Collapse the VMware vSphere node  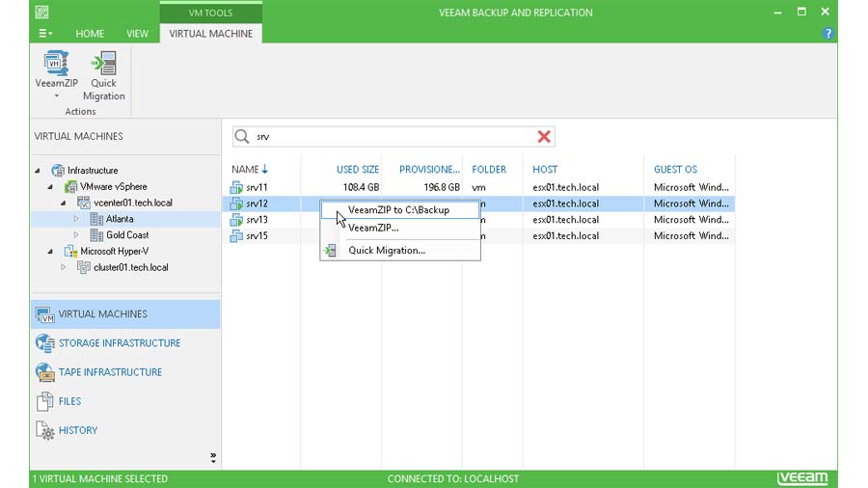click(x=50, y=186)
